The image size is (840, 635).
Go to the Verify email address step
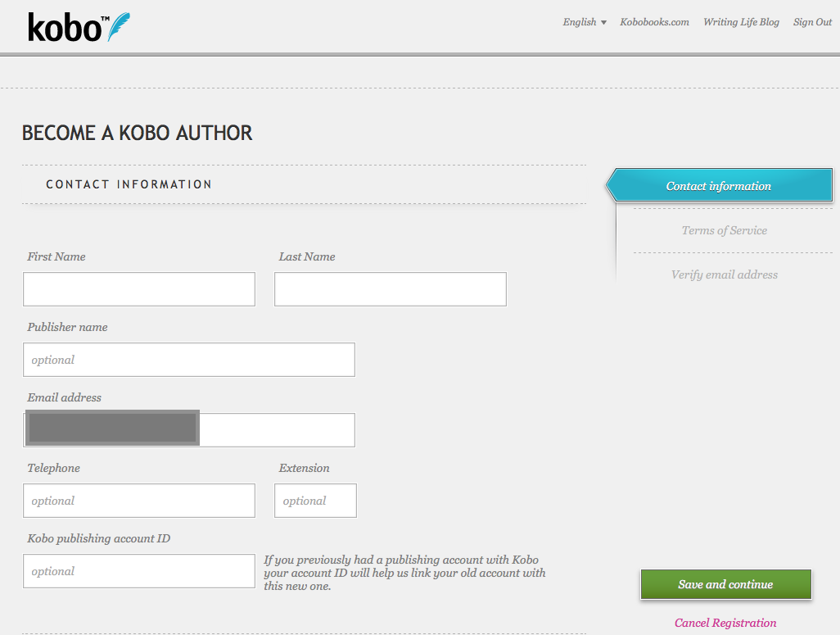tap(725, 274)
